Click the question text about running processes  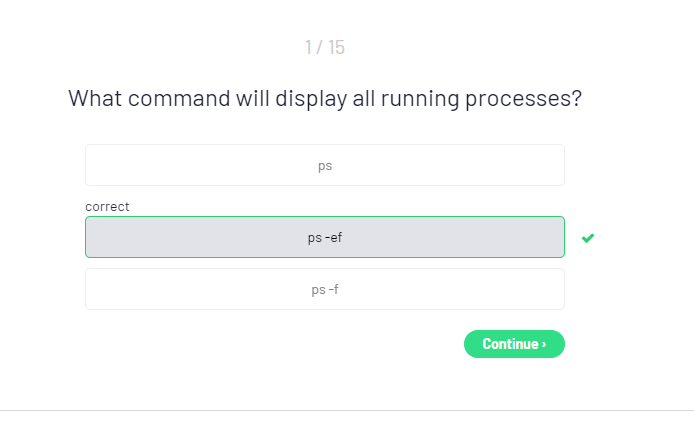[325, 100]
